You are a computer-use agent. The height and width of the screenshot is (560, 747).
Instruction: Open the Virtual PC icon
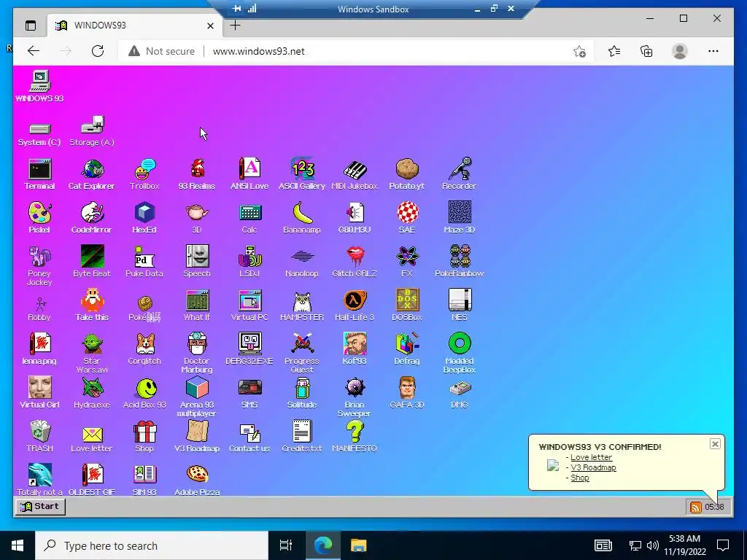tap(249, 306)
